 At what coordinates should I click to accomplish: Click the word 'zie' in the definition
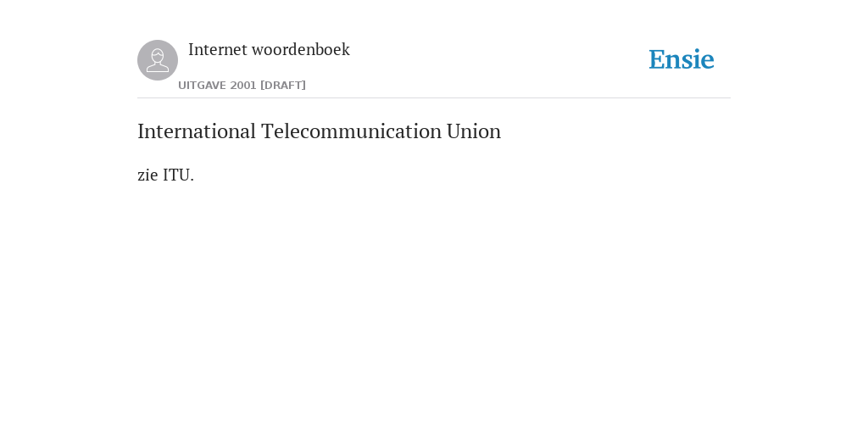coord(147,175)
